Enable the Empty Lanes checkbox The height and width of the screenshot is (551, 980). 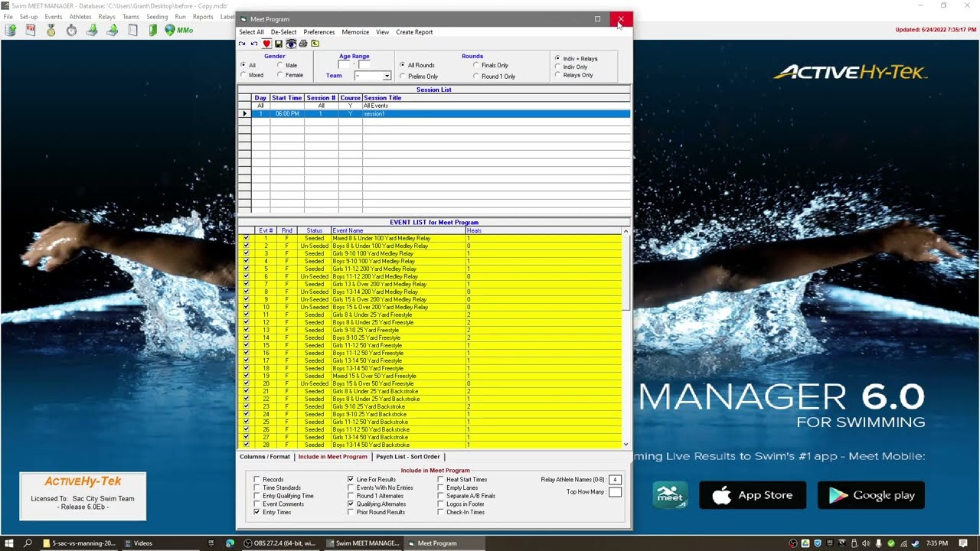tap(441, 487)
